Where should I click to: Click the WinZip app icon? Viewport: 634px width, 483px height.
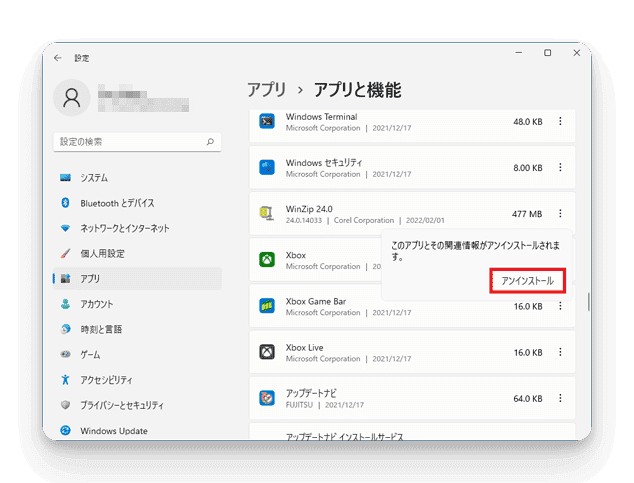(x=267, y=213)
